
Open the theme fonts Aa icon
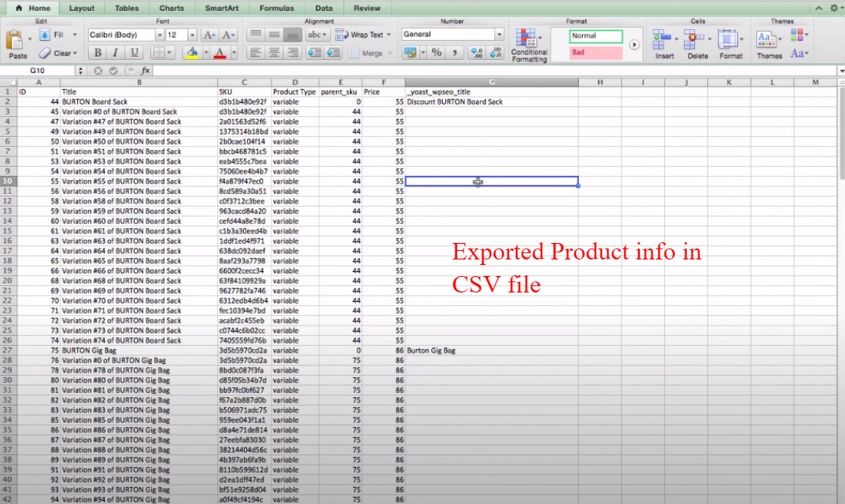[x=799, y=53]
